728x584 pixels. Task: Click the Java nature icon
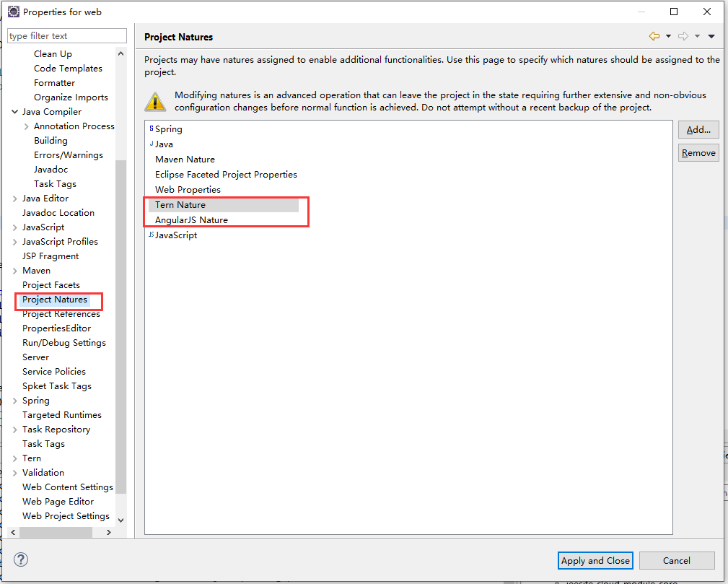(x=152, y=144)
